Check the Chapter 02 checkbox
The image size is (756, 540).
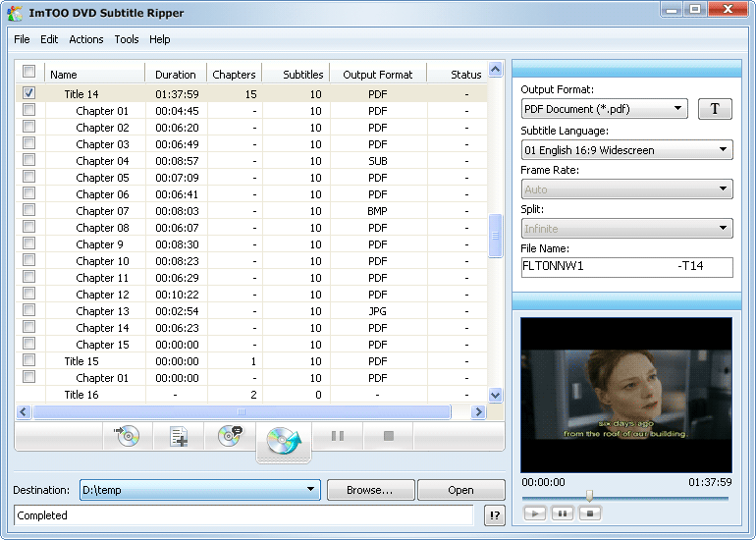tap(28, 127)
